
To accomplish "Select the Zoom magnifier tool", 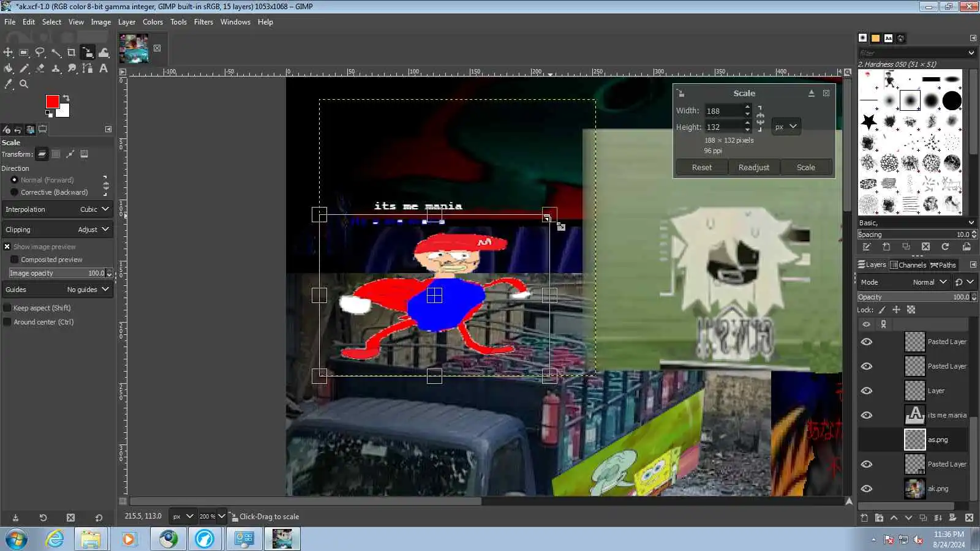I will pos(24,84).
